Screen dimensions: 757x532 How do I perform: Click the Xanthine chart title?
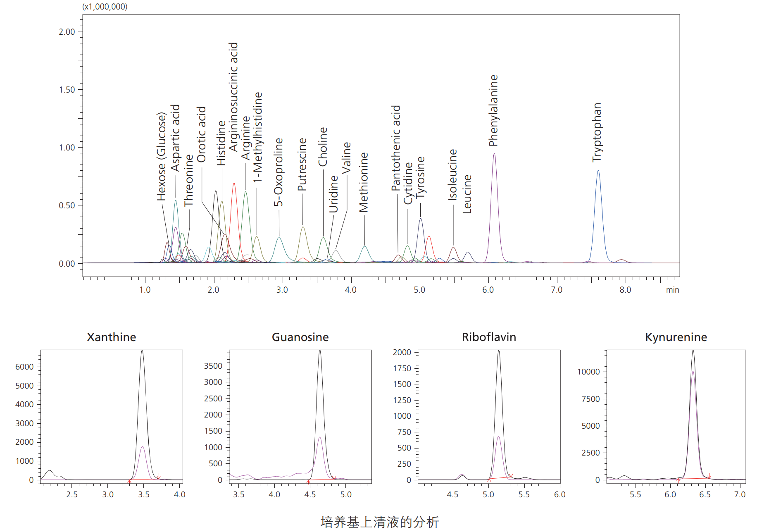tap(111, 337)
